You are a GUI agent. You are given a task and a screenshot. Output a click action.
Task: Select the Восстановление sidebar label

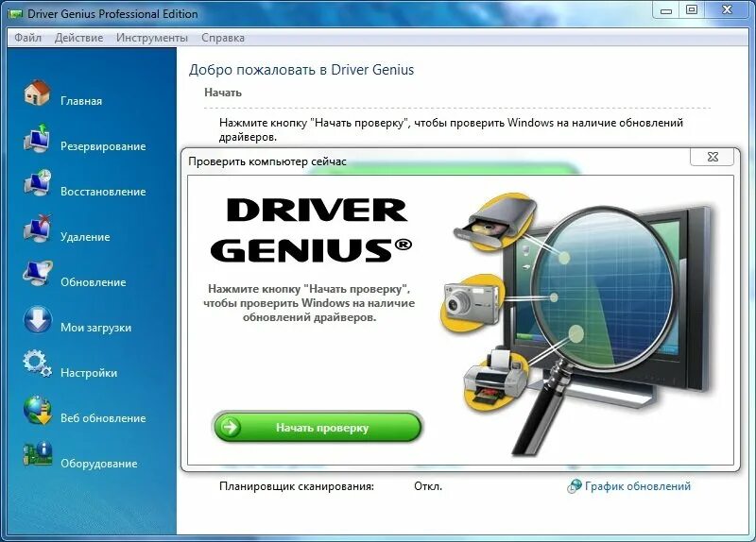(103, 192)
